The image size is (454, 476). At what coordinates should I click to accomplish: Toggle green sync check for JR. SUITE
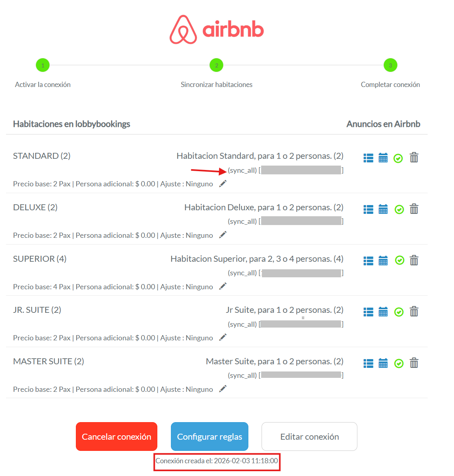pos(399,312)
